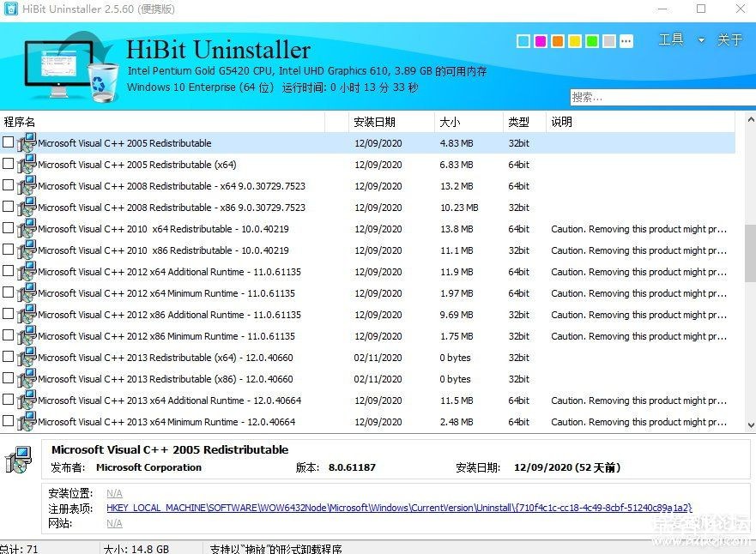The width and height of the screenshot is (756, 554).
Task: Select the '0 bytes' cell of 2013 Redistributable (x64)
Action: click(x=455, y=358)
